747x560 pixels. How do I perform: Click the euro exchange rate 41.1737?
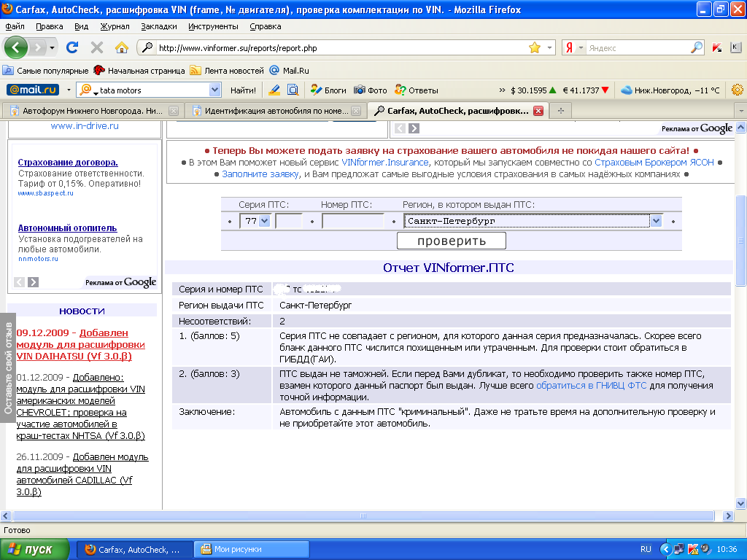[x=586, y=90]
